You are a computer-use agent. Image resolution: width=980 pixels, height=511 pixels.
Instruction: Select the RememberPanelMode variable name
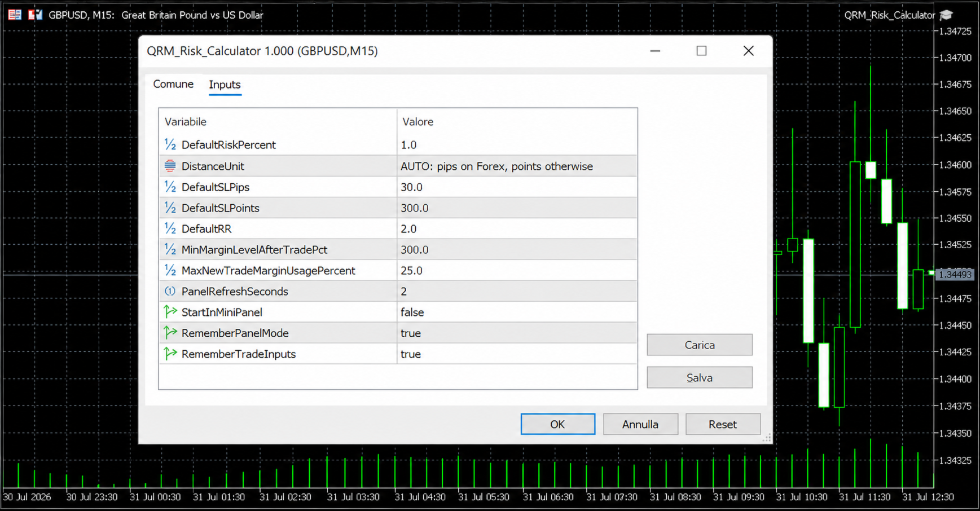pos(235,333)
